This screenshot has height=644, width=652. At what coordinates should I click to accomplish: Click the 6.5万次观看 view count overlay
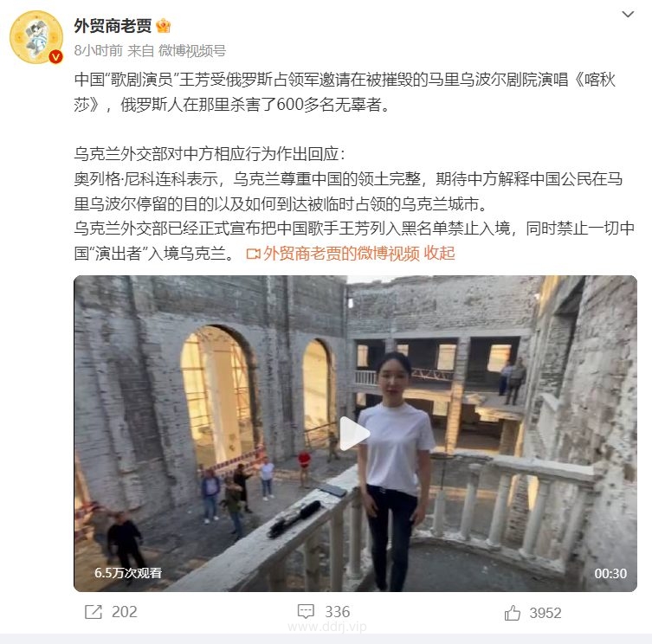[128, 573]
